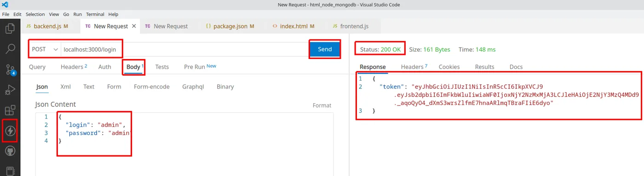Select Json body type
Screen dimensions: 644x176
(42, 87)
